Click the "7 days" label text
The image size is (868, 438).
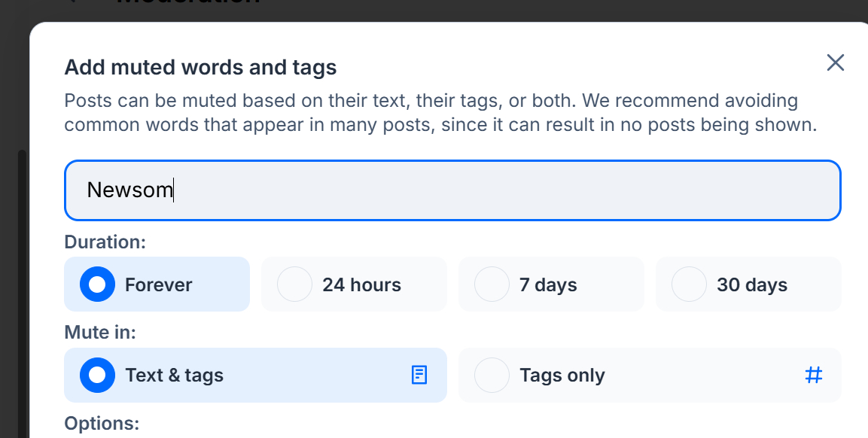point(548,285)
